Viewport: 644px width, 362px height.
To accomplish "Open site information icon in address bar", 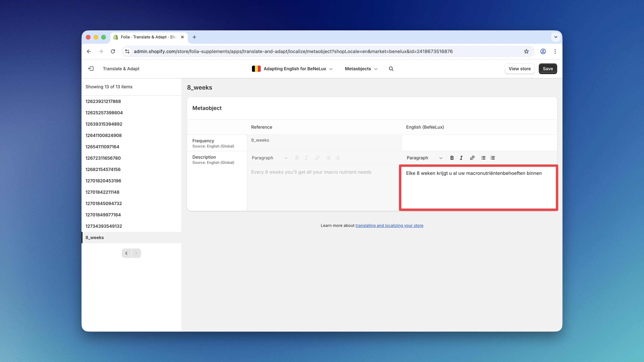I will (127, 51).
